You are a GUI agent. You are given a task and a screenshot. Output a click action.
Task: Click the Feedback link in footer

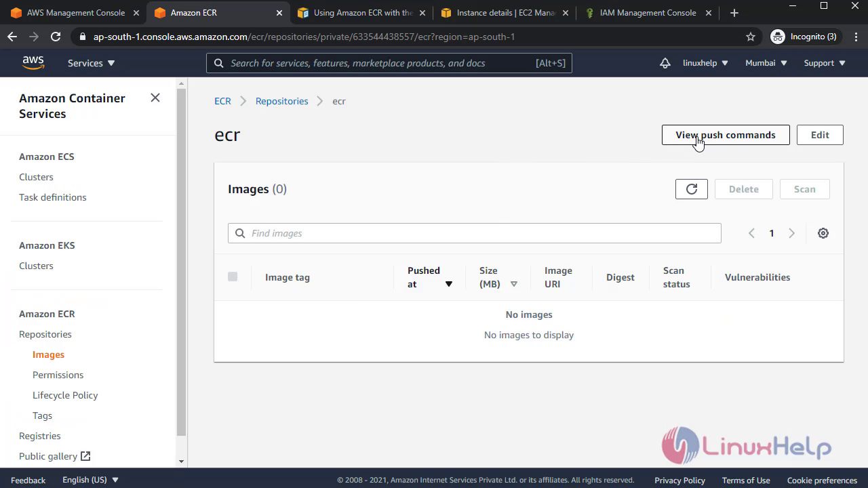28,480
